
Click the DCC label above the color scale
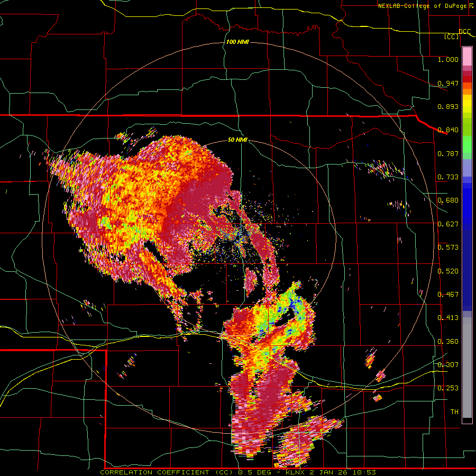point(465,32)
